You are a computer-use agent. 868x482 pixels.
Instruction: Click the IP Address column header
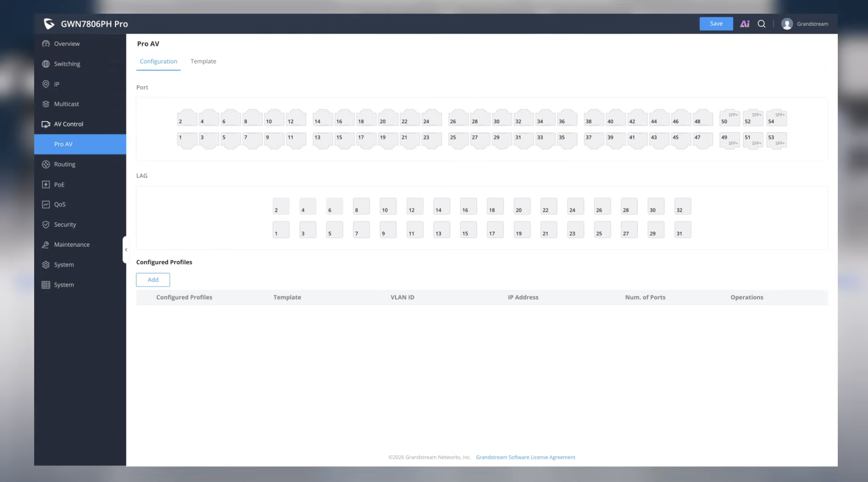523,297
